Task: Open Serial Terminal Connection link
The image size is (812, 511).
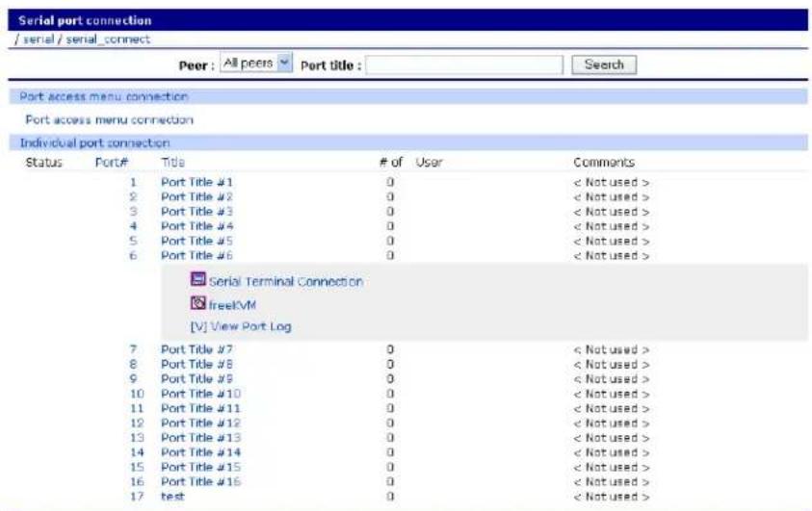Action: pos(285,281)
